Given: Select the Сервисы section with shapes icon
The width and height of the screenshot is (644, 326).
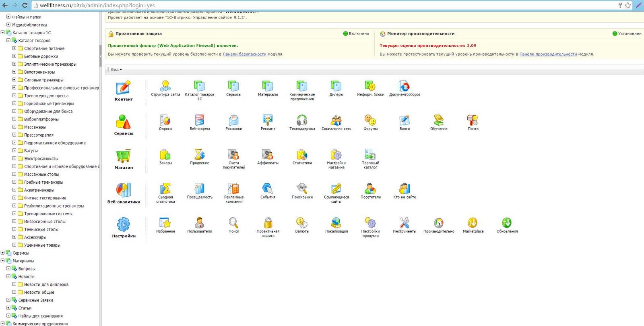Looking at the screenshot, I should coord(124,125).
